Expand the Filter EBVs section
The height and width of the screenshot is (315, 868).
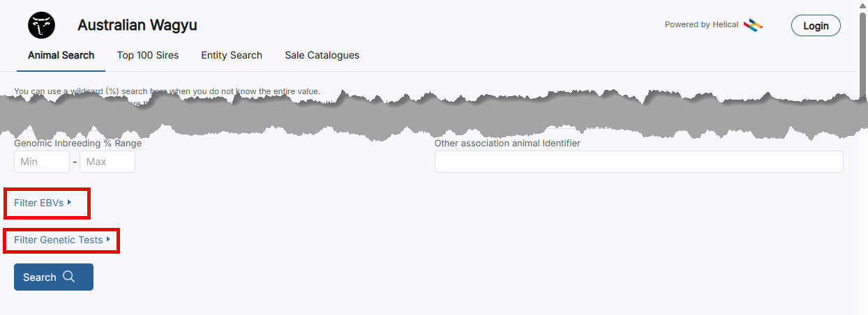tap(43, 203)
